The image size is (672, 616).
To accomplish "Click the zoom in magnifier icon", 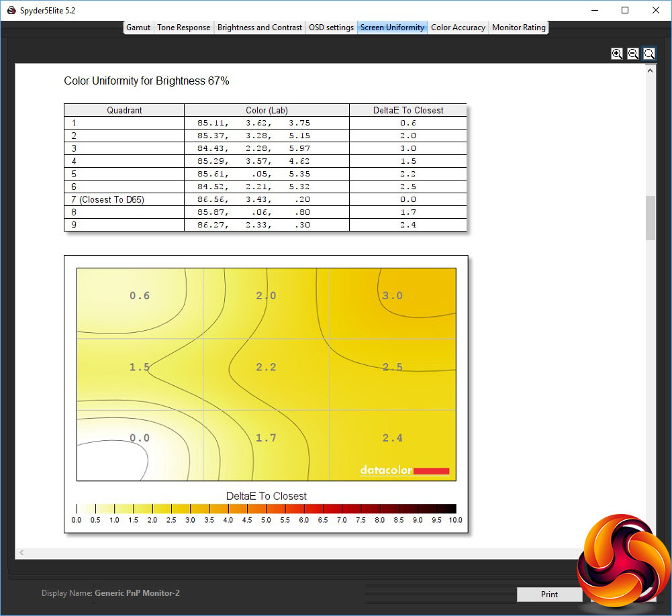I will [617, 54].
